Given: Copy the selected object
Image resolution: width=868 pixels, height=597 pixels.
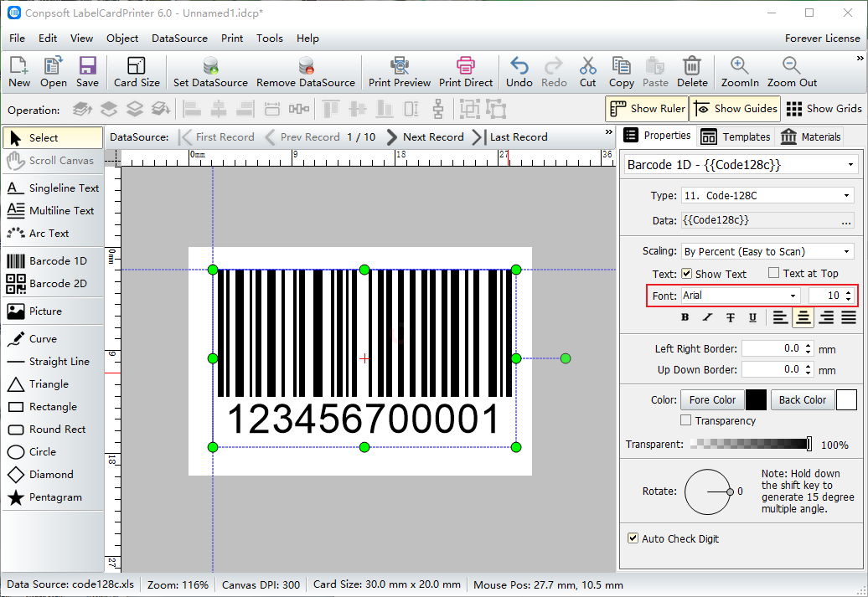Looking at the screenshot, I should 621,72.
